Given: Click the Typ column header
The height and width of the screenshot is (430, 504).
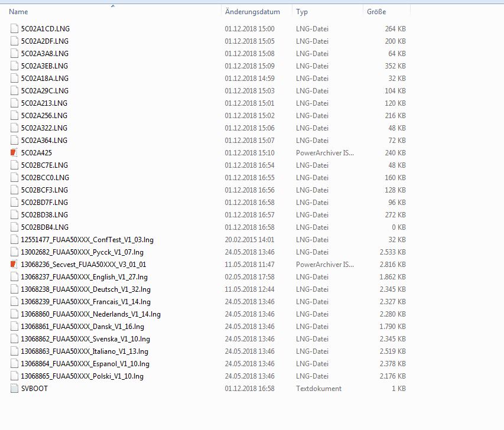Looking at the screenshot, I should pyautogui.click(x=302, y=12).
